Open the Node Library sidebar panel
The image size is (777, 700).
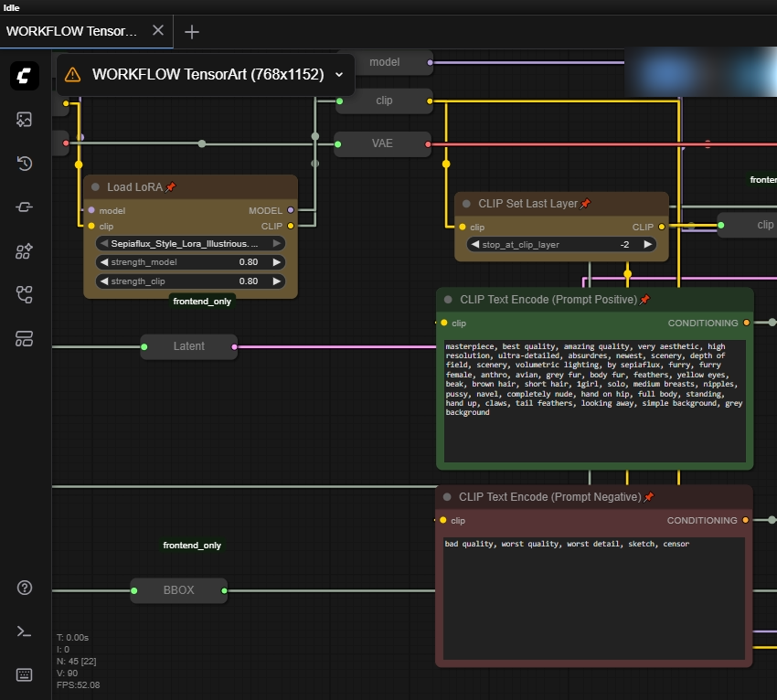(x=24, y=207)
